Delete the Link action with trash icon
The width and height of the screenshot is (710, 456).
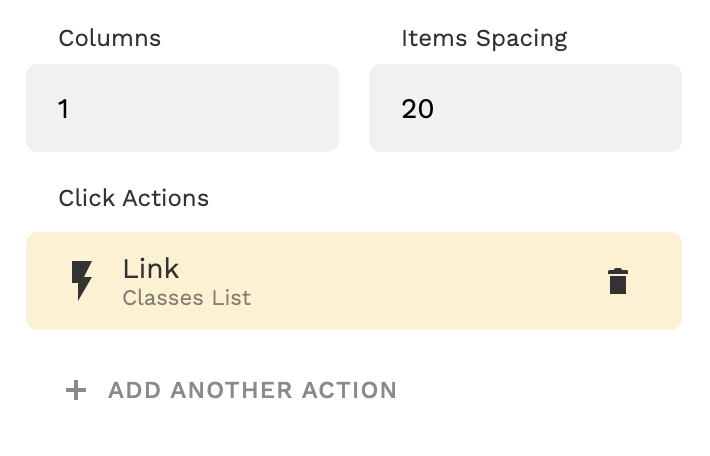(618, 281)
